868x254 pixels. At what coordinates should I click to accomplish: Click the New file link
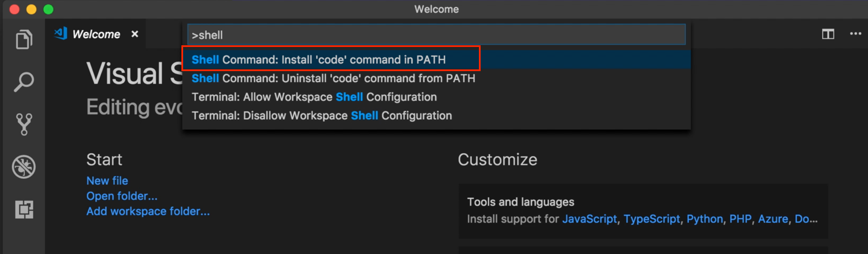coord(107,181)
